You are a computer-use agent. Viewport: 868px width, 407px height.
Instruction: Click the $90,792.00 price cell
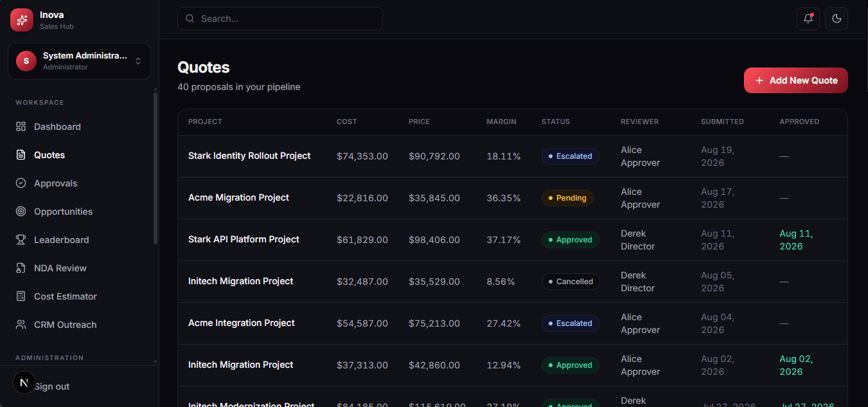434,156
